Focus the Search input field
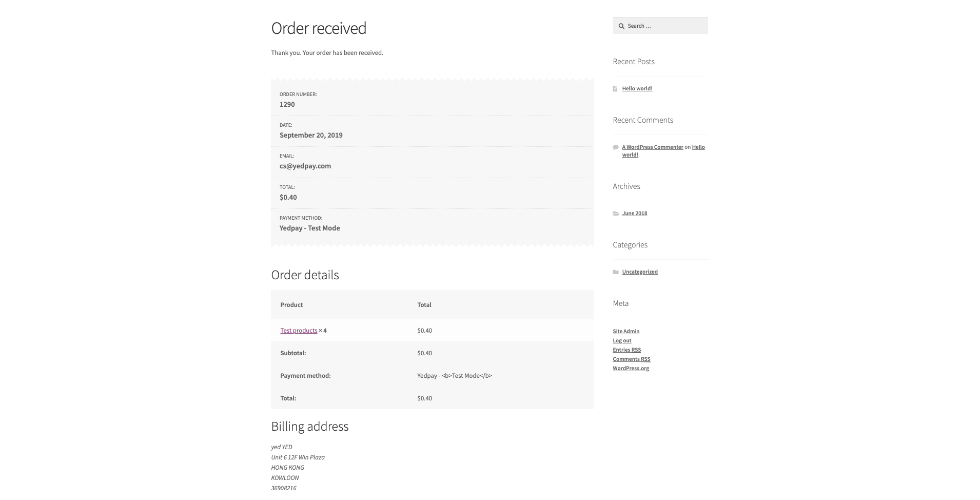 tap(665, 26)
